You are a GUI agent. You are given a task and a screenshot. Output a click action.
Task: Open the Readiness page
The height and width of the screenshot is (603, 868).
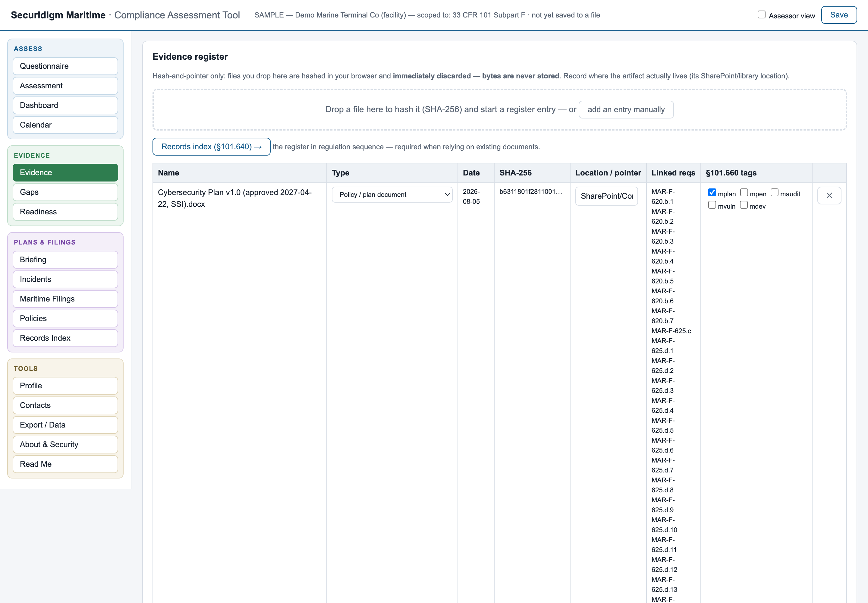[x=65, y=212]
